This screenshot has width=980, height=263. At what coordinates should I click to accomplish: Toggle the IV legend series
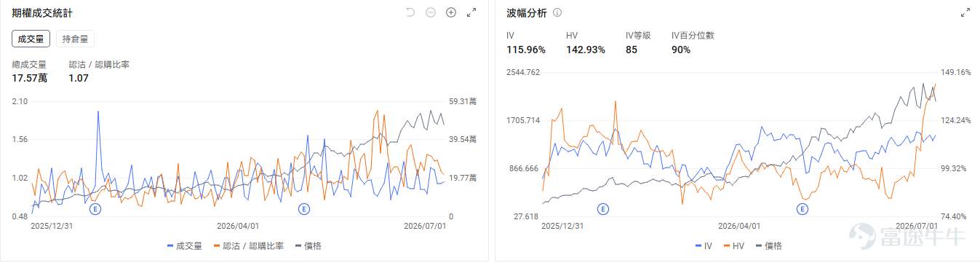704,246
